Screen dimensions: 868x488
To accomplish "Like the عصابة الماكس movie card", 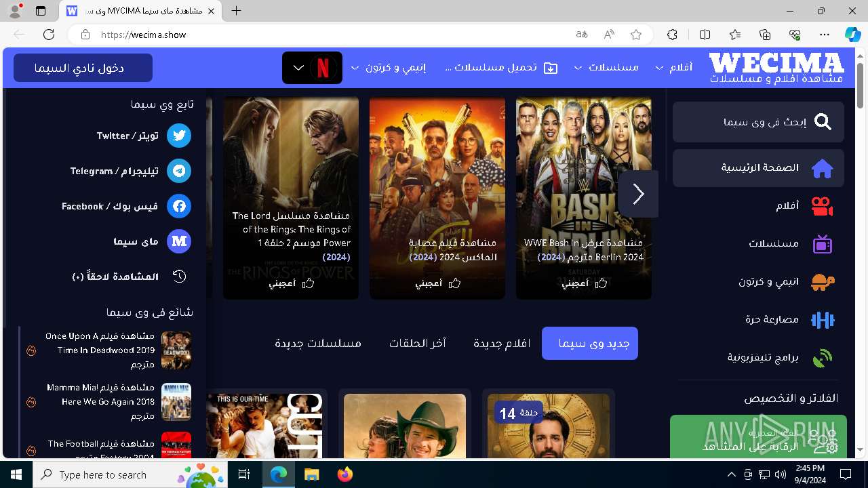I will click(437, 283).
